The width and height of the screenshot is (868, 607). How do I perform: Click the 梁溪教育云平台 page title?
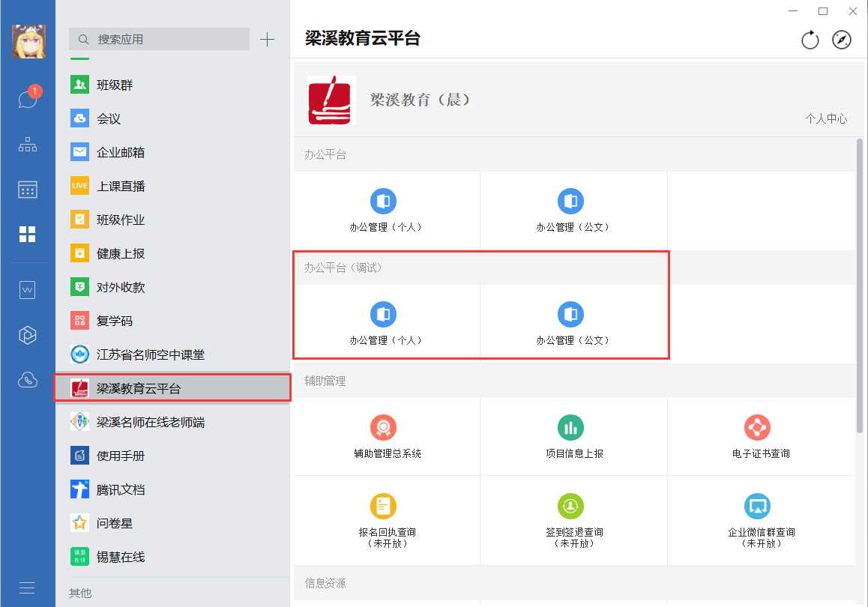point(363,38)
